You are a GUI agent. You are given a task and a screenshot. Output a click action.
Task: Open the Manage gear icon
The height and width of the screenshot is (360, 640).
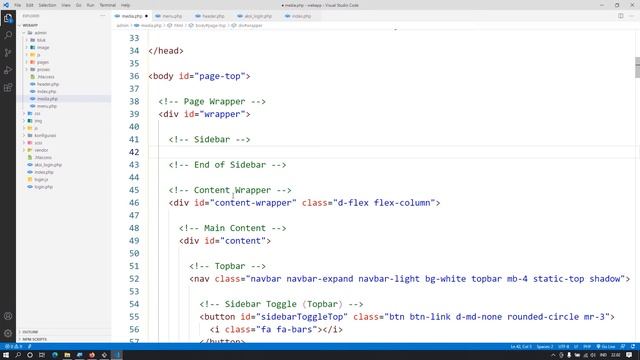[8, 333]
